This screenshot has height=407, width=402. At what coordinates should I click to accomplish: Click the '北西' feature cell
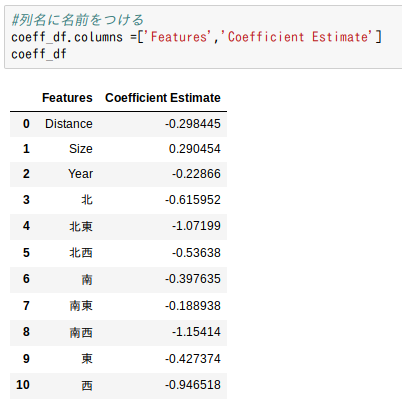tap(81, 253)
